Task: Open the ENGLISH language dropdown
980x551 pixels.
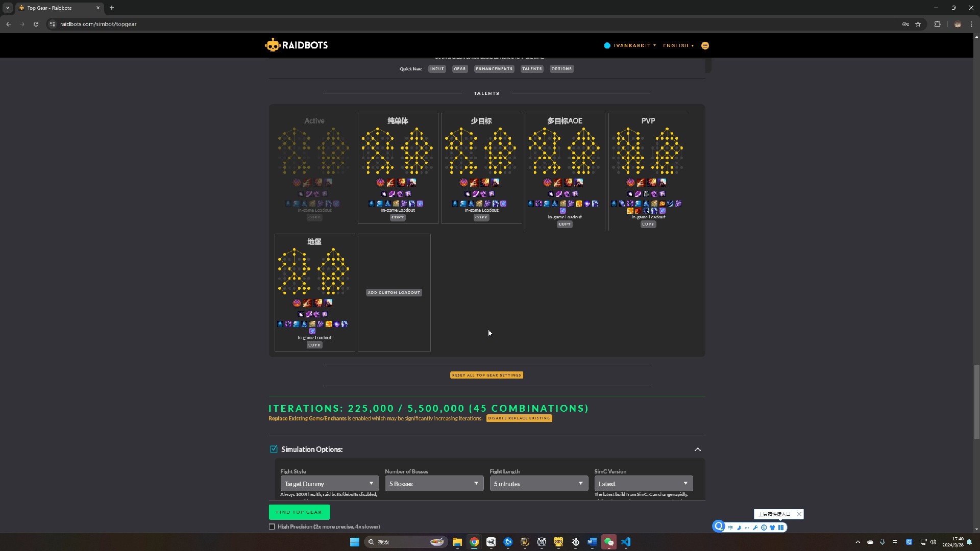Action: (678, 45)
